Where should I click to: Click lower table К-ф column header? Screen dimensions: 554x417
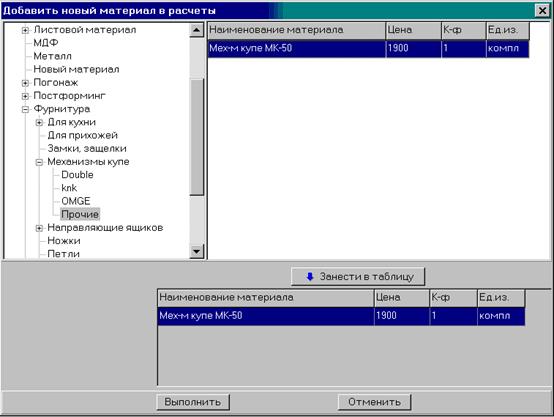click(x=454, y=298)
